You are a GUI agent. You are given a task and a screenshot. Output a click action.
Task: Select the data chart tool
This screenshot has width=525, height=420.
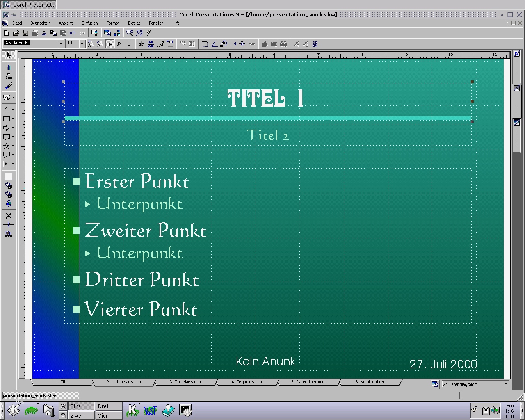tap(8, 67)
